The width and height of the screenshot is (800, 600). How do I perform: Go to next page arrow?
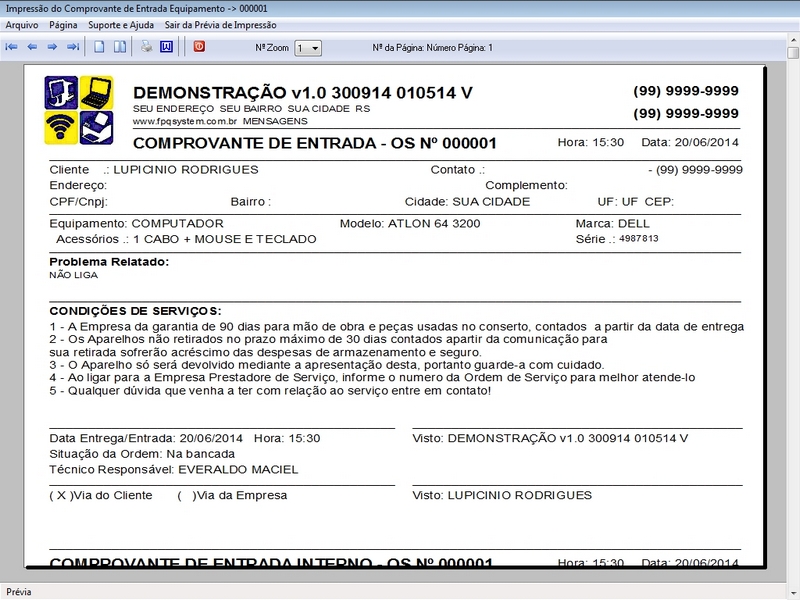52,47
